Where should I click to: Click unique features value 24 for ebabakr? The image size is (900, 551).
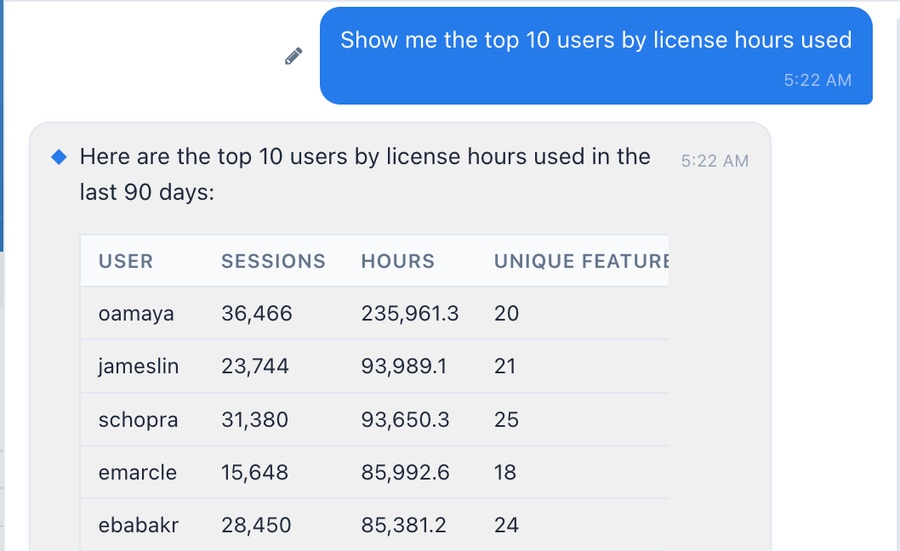click(506, 525)
